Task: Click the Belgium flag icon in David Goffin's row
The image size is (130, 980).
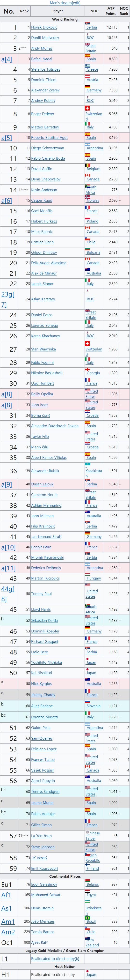Action: [87, 165]
